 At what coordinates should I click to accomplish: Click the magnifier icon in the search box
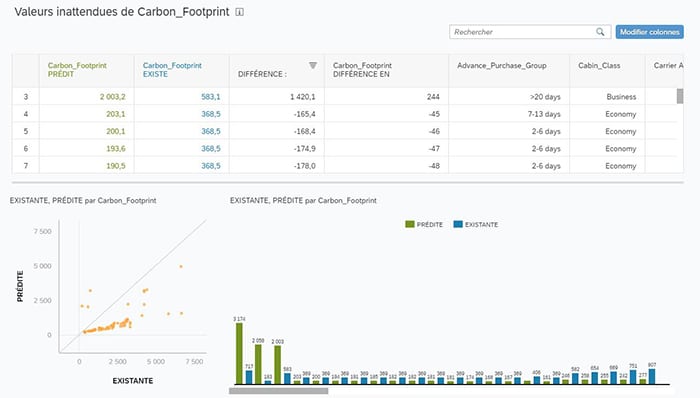(x=600, y=32)
